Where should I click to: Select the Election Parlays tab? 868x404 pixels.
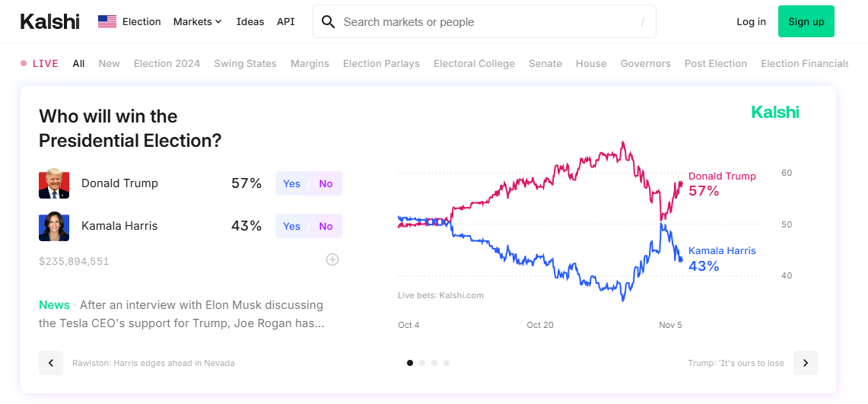(381, 64)
